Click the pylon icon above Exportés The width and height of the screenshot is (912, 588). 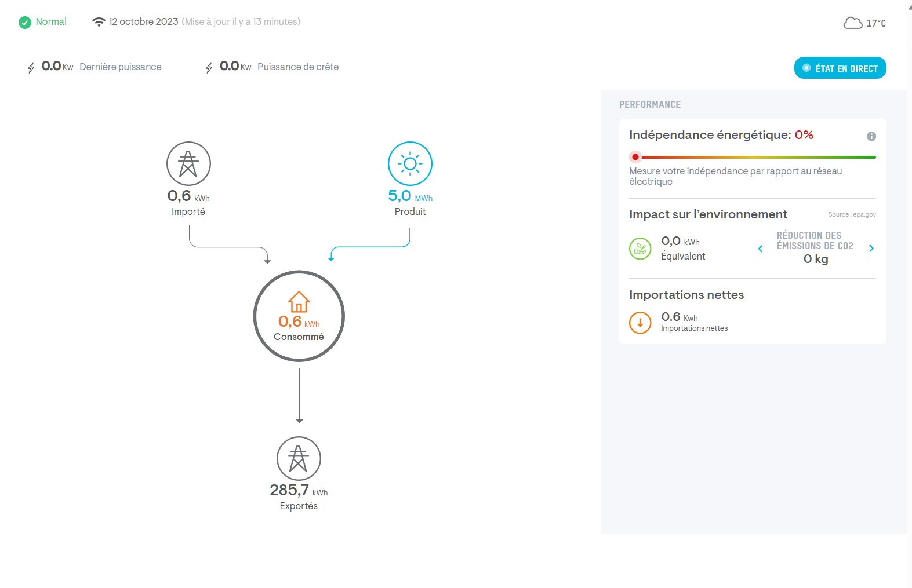(x=299, y=458)
